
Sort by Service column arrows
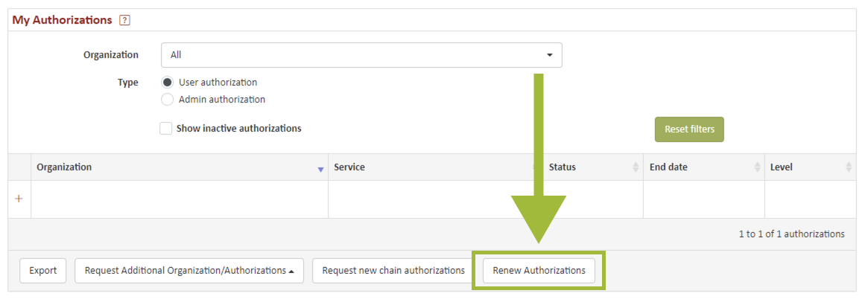[533, 167]
